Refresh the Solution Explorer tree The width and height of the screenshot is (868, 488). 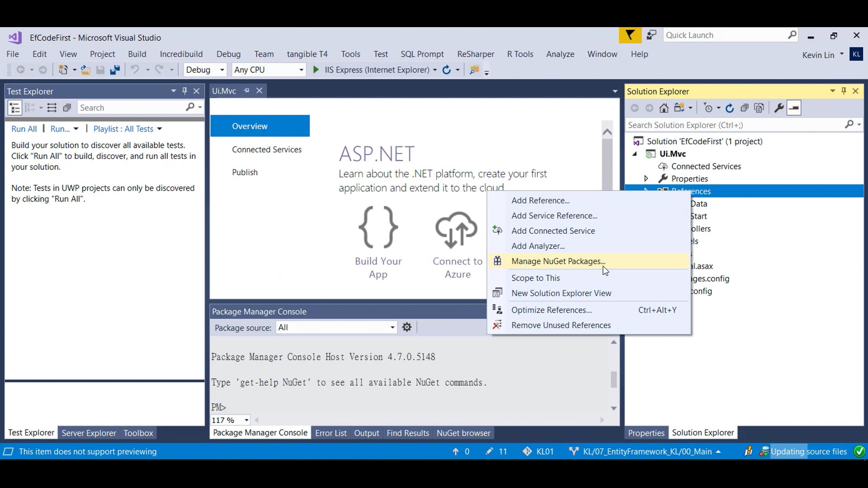click(x=729, y=108)
